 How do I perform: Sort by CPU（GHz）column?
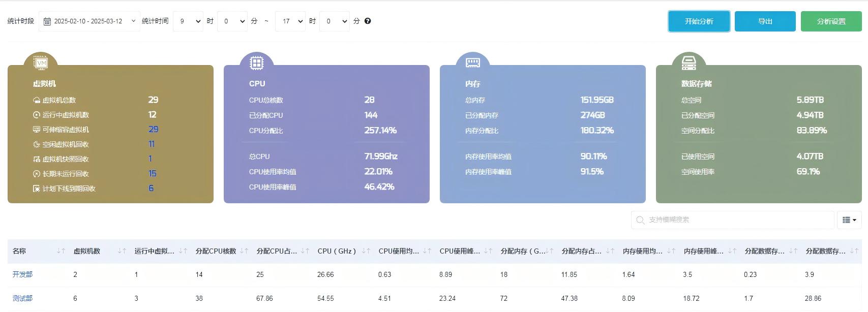366,251
